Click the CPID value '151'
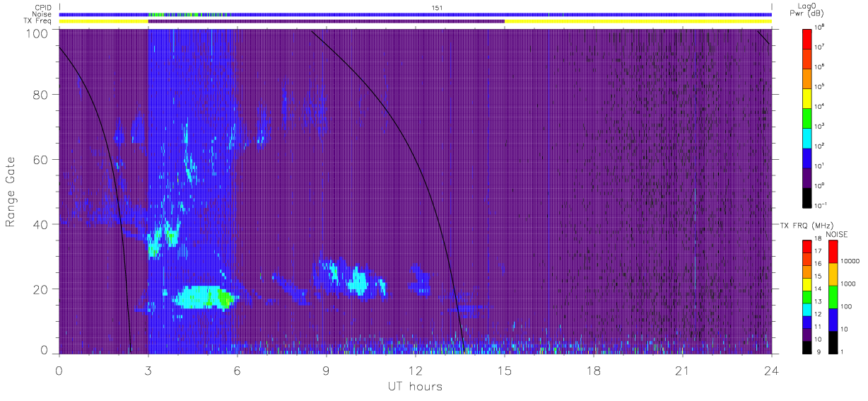The width and height of the screenshot is (868, 401). [437, 7]
